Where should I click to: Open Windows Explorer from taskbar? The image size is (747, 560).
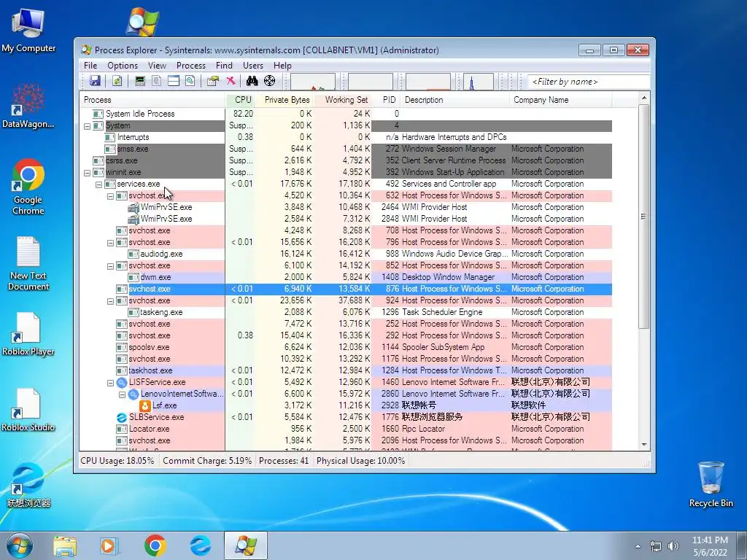[x=65, y=545]
